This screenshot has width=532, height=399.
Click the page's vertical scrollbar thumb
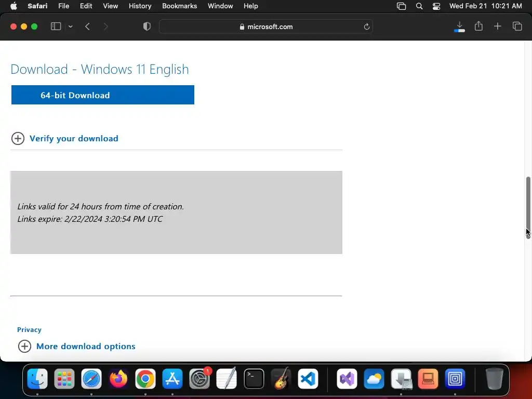[x=528, y=208]
